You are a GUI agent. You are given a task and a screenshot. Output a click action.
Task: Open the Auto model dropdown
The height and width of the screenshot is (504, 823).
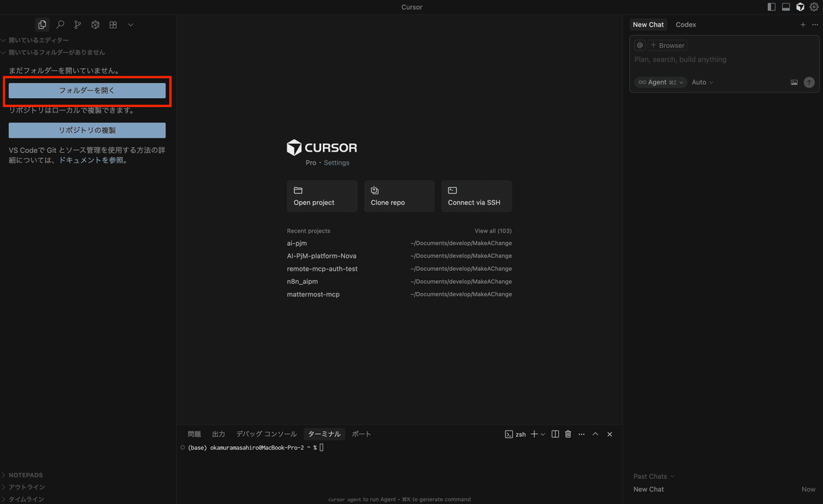pyautogui.click(x=702, y=82)
